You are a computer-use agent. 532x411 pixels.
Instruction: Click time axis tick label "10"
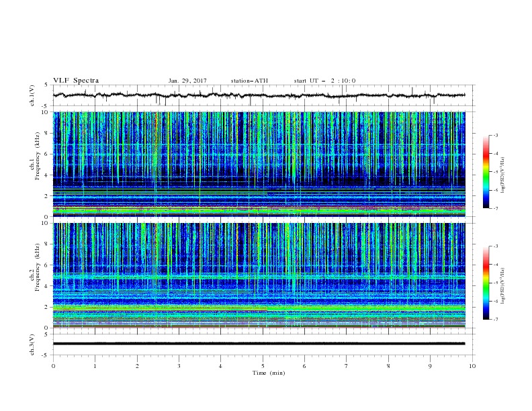tap(472, 366)
